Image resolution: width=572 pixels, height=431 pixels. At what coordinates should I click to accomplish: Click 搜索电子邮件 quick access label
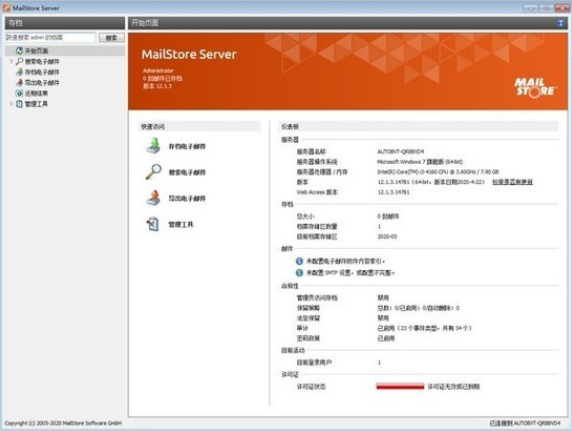(x=187, y=172)
